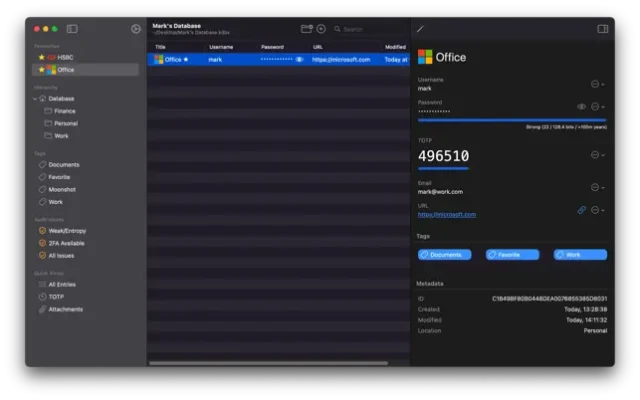
Task: Toggle password reveal in the Office row
Action: [299, 60]
